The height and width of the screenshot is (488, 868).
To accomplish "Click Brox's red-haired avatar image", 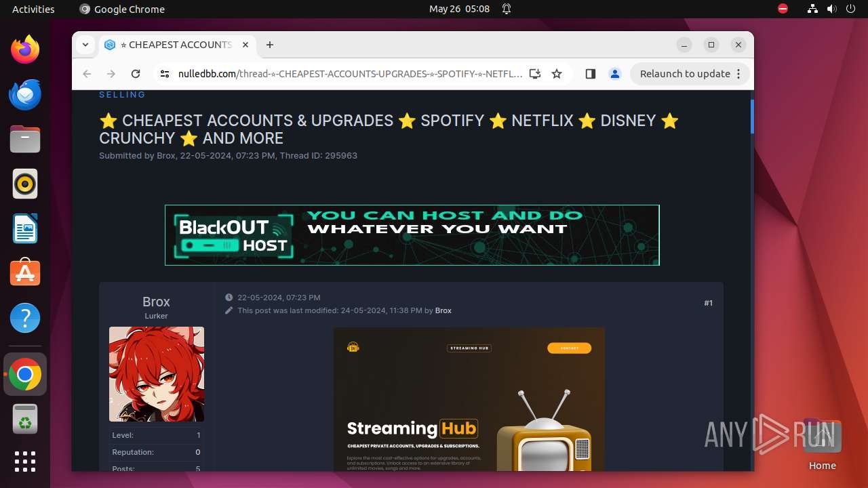I will pos(157,374).
